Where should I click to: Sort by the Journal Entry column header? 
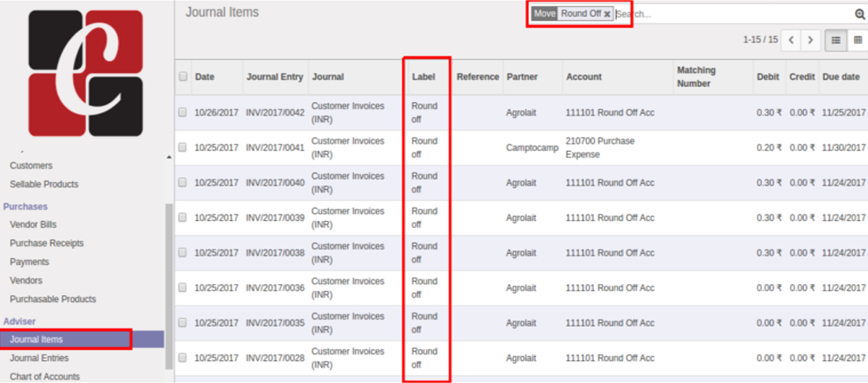(275, 77)
